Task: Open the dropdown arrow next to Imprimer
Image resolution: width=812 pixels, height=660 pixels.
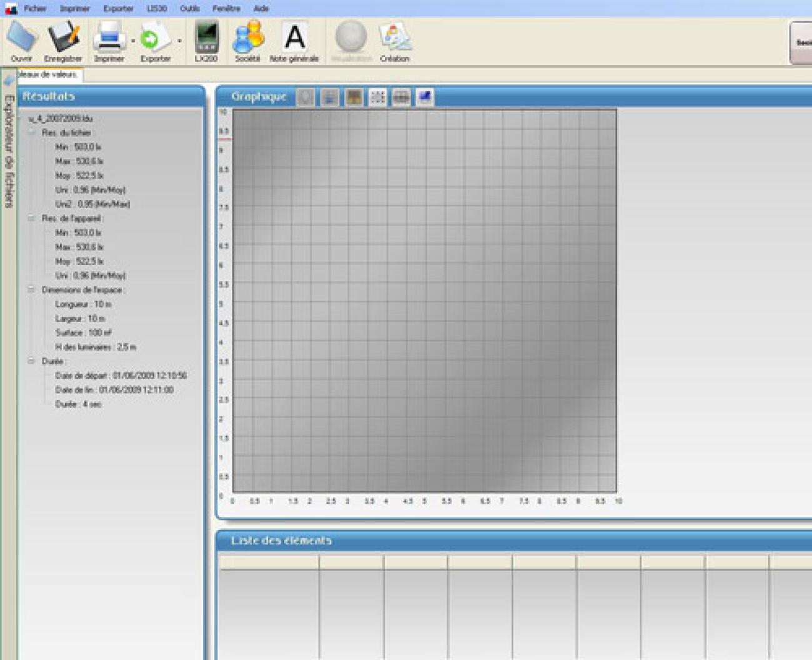Action: pos(133,41)
